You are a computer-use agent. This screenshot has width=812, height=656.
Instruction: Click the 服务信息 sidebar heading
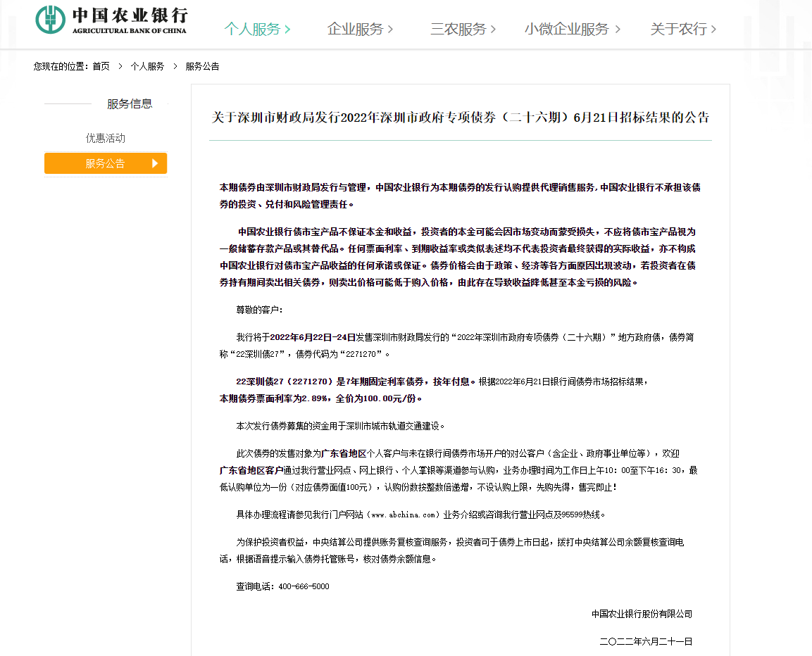[x=130, y=104]
